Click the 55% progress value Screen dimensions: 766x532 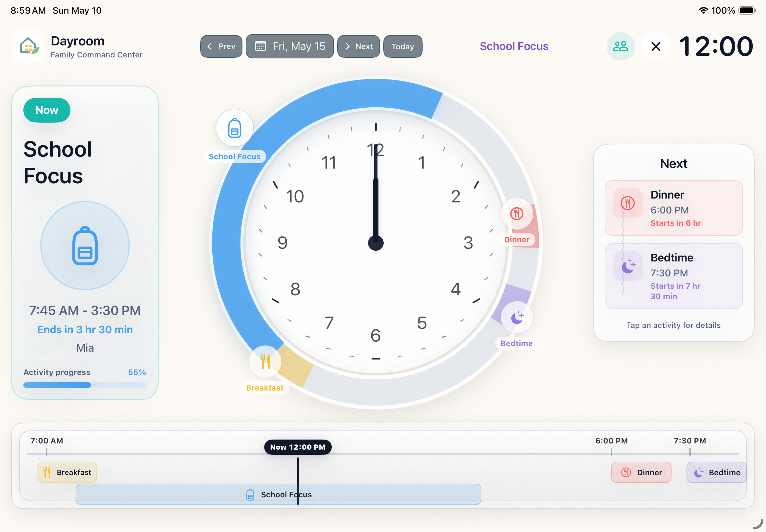pyautogui.click(x=137, y=372)
